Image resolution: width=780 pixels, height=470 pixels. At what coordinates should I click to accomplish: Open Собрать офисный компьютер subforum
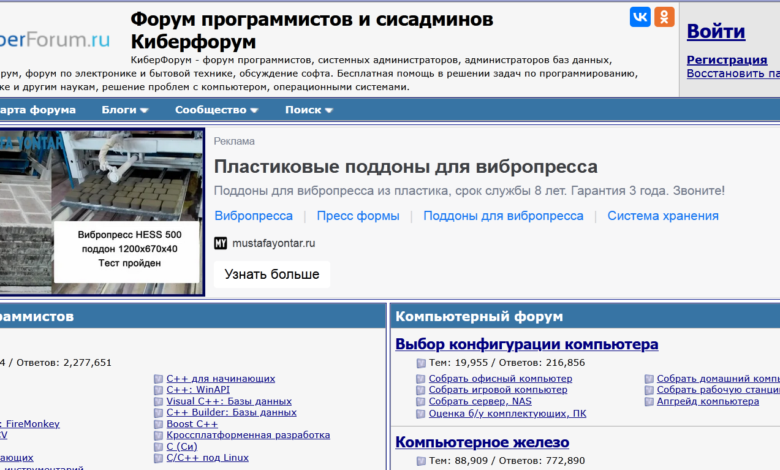500,379
